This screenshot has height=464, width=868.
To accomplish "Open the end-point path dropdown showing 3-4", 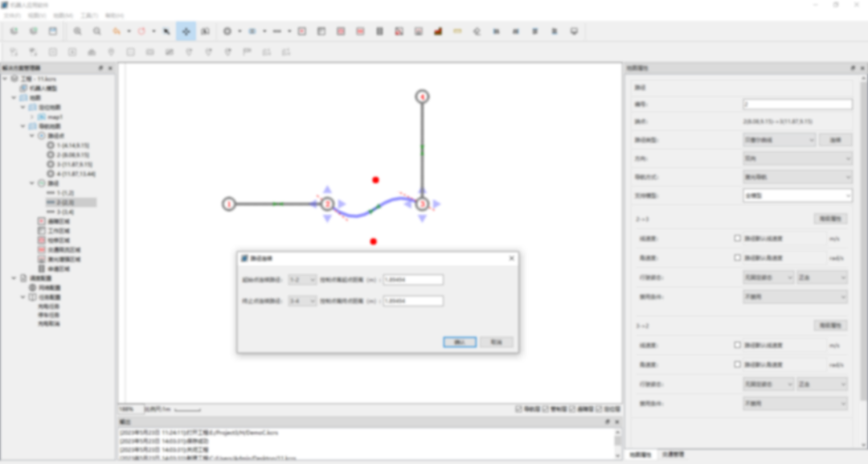I will coord(301,301).
